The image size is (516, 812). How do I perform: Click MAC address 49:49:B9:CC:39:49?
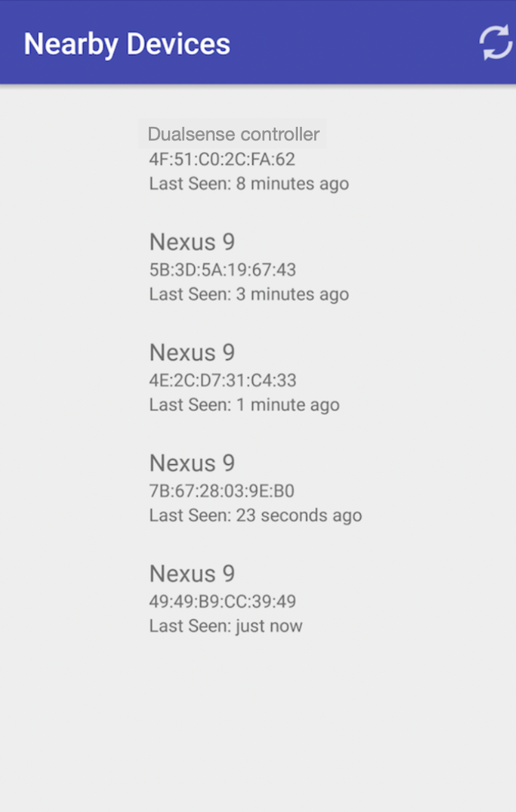pos(222,601)
